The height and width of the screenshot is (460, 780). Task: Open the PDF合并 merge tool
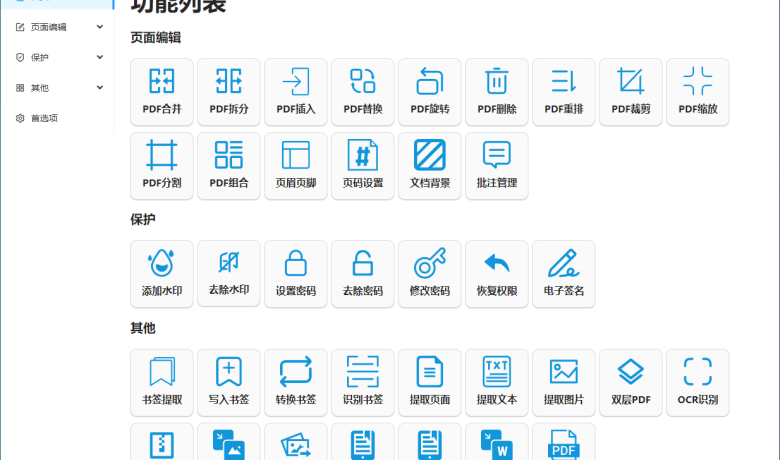point(162,92)
